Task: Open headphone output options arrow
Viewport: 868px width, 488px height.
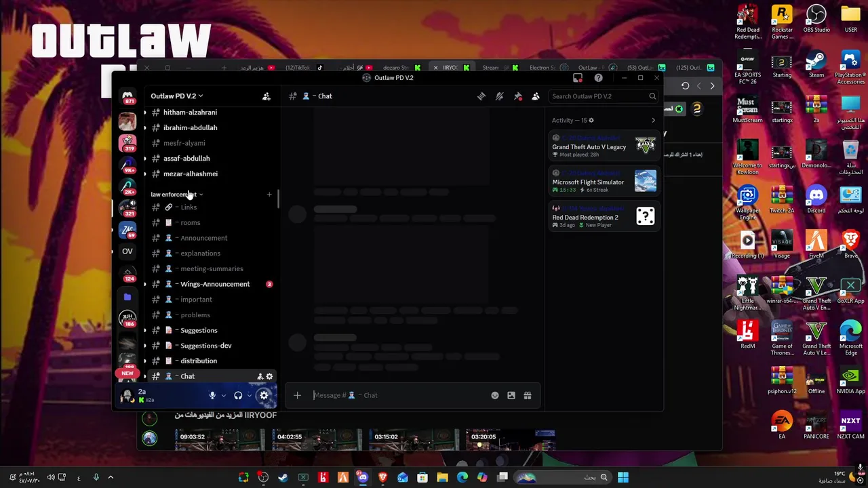Action: coord(249,395)
